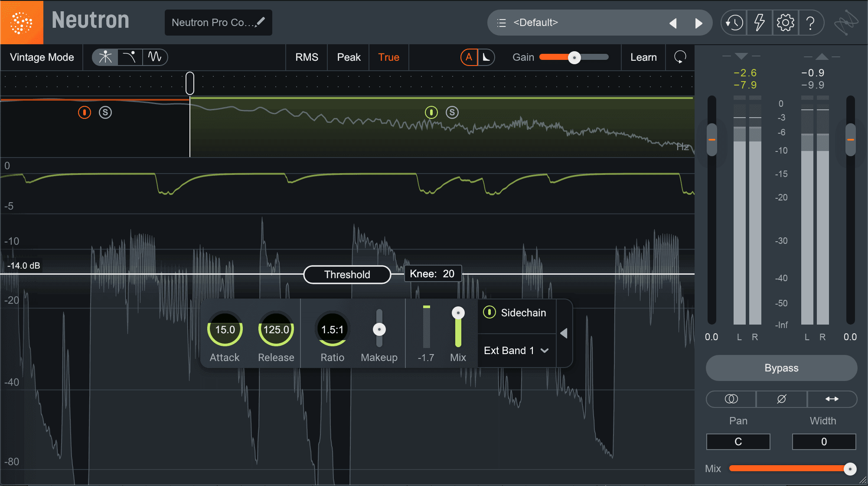Collapse the sidechain panel with left triangle

(x=564, y=333)
